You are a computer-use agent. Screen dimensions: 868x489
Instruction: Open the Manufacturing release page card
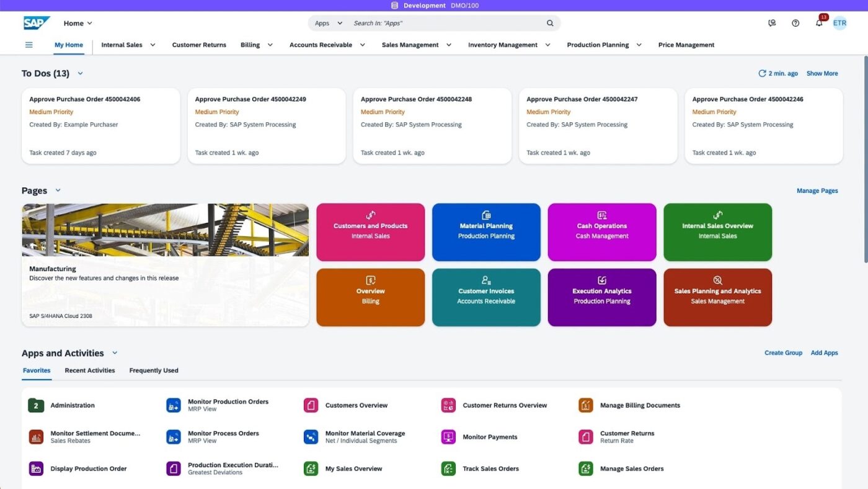click(x=165, y=263)
